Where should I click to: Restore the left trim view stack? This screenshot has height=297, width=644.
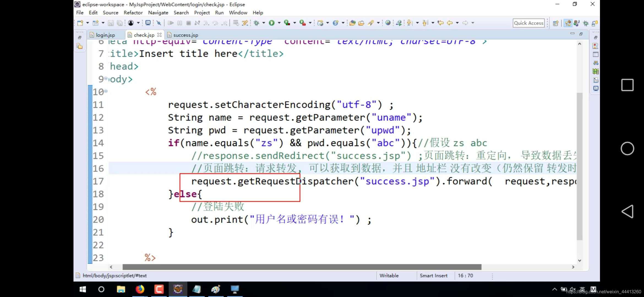80,37
